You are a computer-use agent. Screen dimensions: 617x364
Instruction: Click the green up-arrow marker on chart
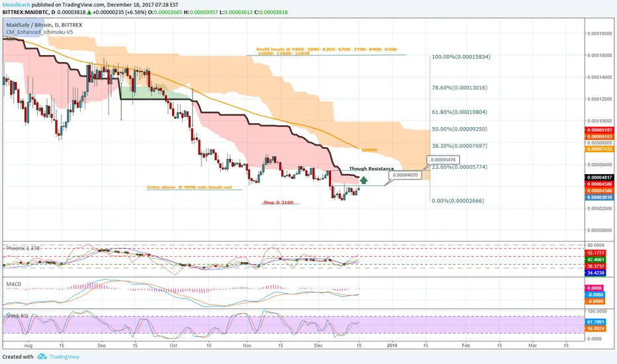pos(363,180)
